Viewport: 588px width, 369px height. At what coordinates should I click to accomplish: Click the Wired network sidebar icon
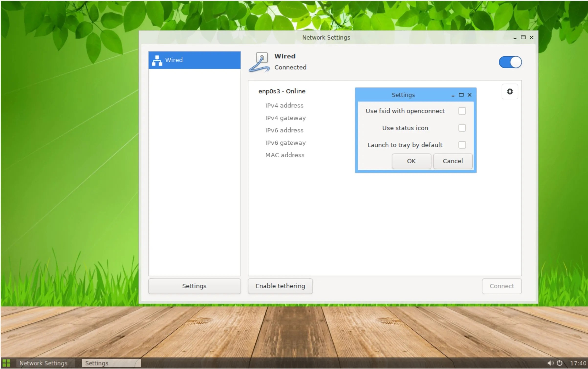tap(157, 60)
